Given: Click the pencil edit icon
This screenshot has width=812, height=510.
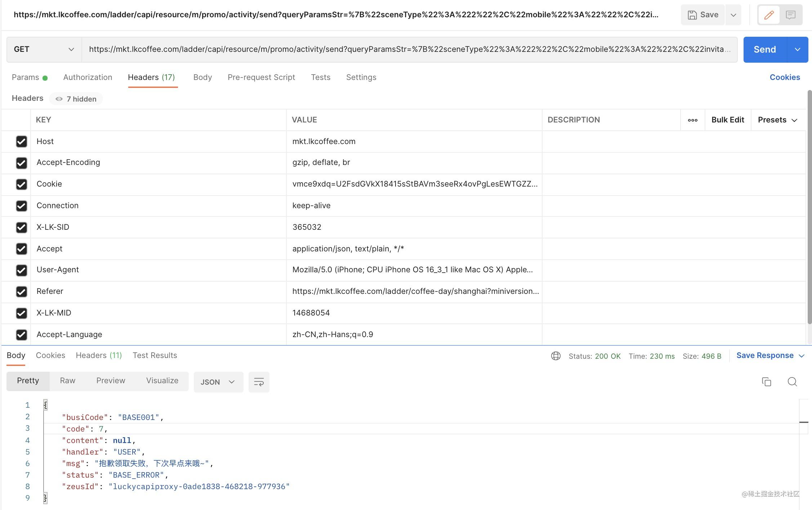Looking at the screenshot, I should click(x=769, y=15).
